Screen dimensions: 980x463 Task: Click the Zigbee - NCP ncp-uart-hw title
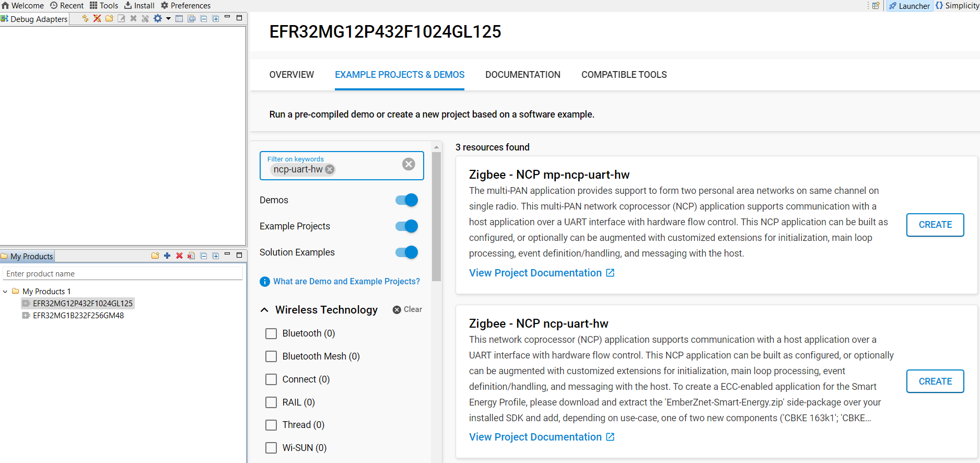point(539,323)
